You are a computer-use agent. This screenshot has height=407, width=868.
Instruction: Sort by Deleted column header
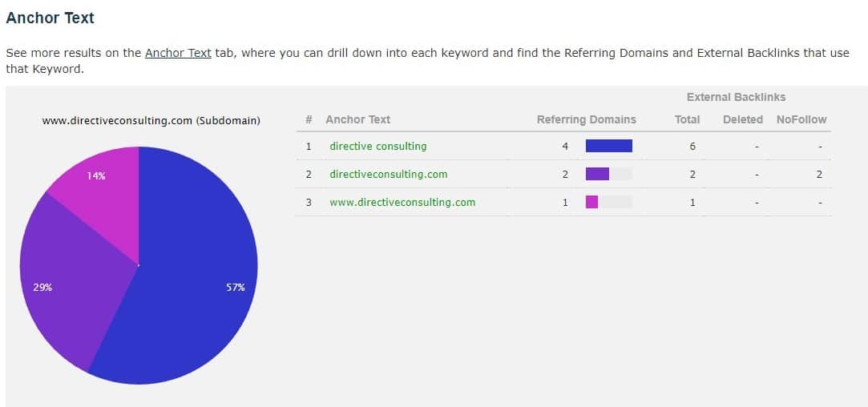point(742,119)
